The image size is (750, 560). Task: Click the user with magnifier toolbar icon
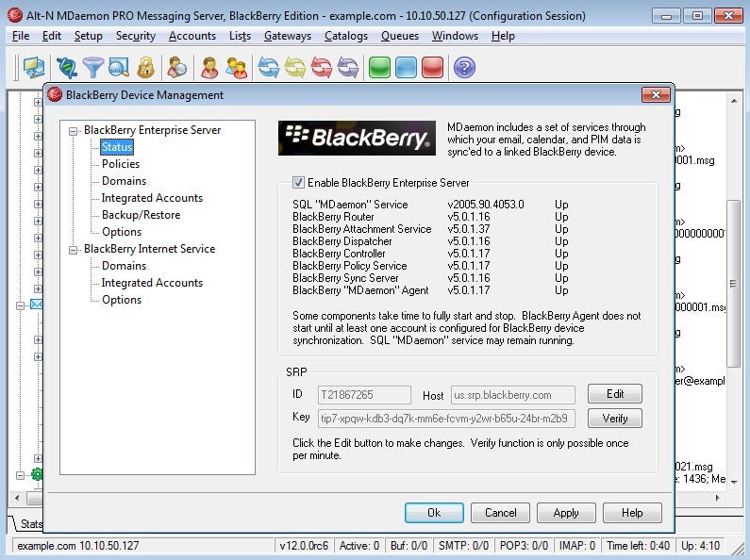pos(177,67)
